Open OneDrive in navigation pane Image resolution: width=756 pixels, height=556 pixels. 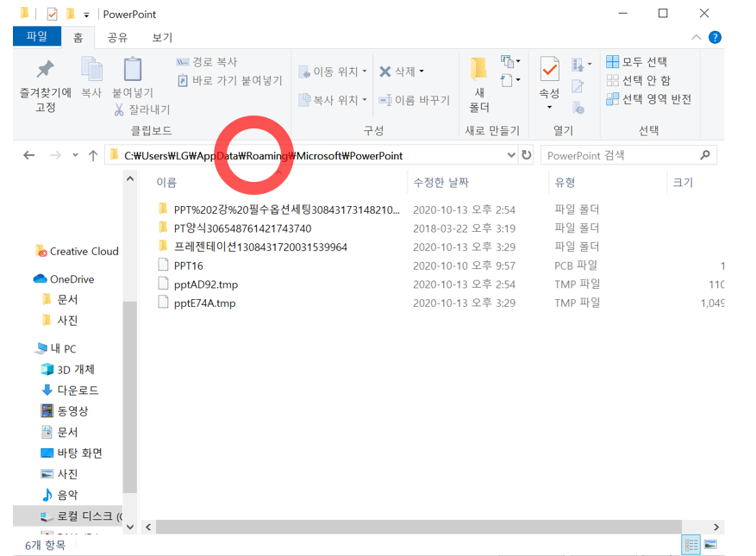point(64,279)
